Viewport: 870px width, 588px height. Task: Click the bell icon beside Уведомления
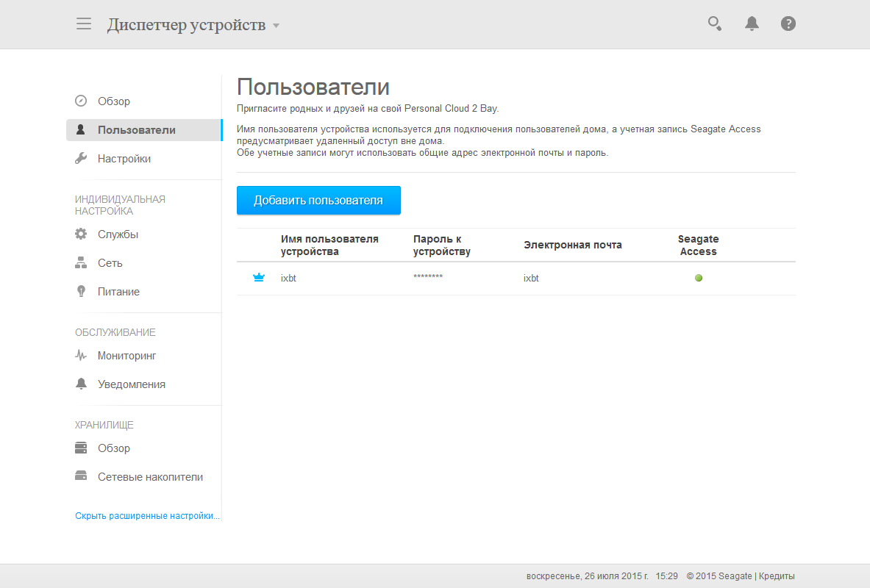coord(81,384)
